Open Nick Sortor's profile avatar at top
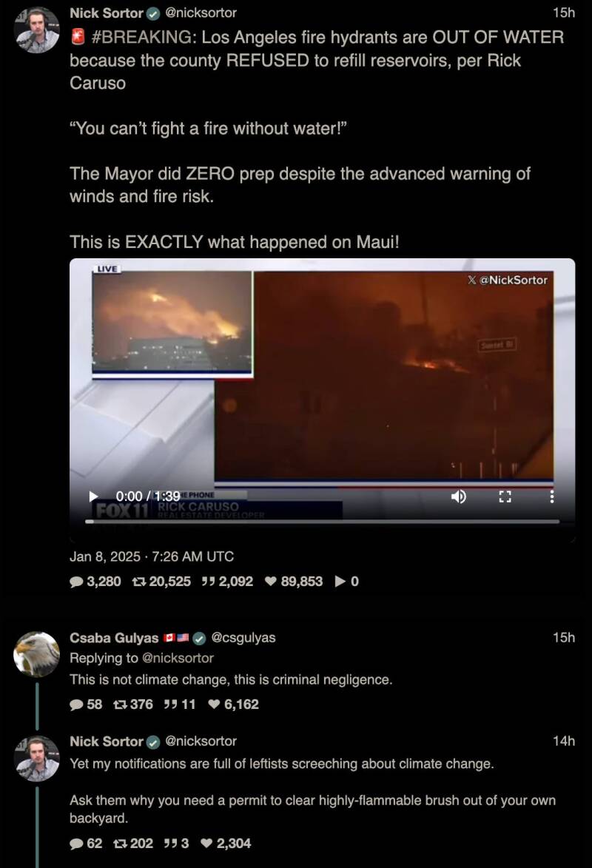Screen dimensions: 592x868 [x=36, y=30]
